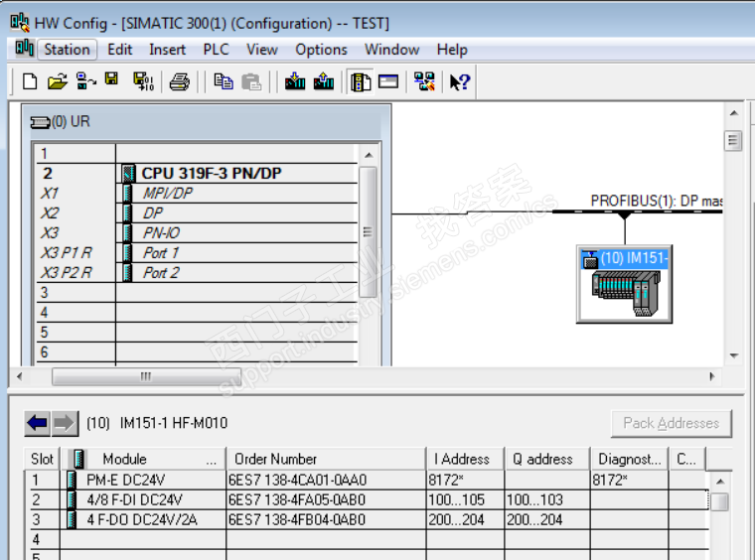Click the module icon beside PM-E DC24V
755x560 pixels.
coord(72,481)
